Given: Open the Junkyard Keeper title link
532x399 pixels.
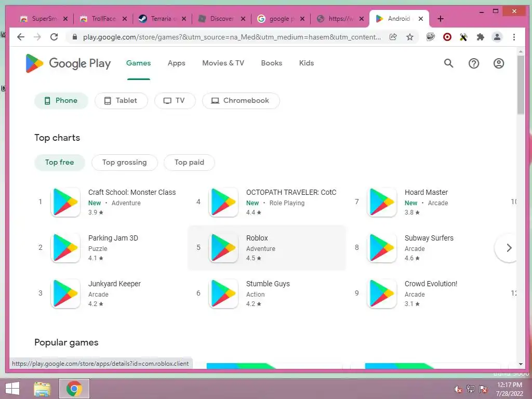Looking at the screenshot, I should [114, 284].
